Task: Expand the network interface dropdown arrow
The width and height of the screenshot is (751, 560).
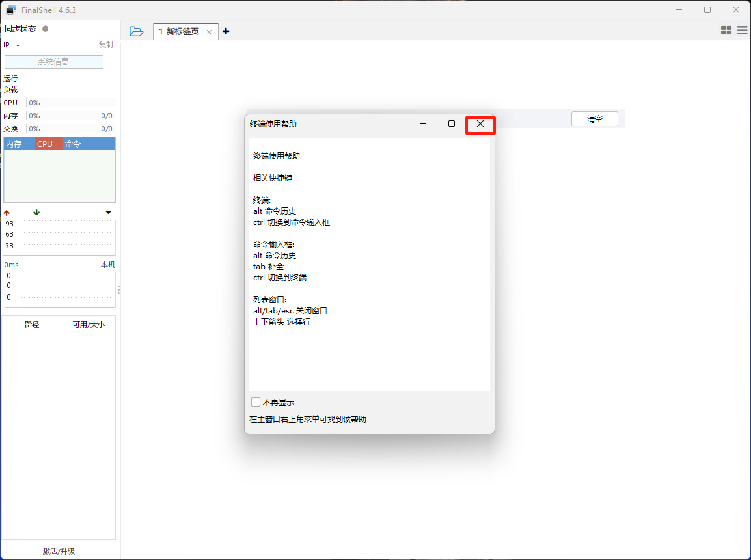Action: [x=108, y=213]
